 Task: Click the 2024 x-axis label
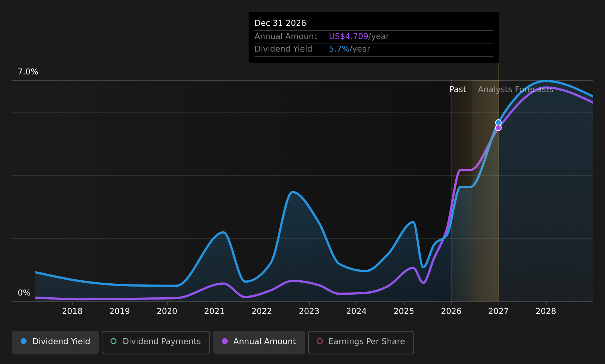(356, 311)
